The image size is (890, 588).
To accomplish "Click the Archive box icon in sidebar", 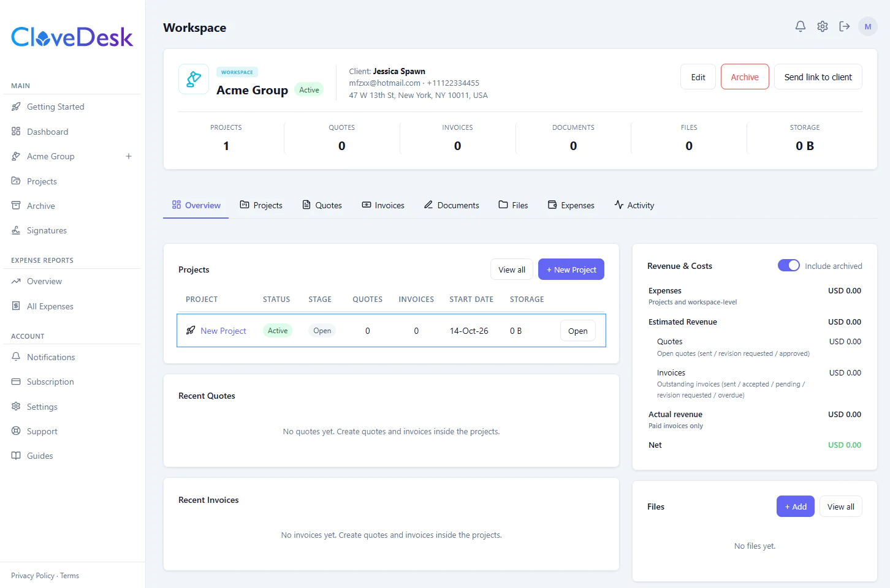I will (16, 206).
